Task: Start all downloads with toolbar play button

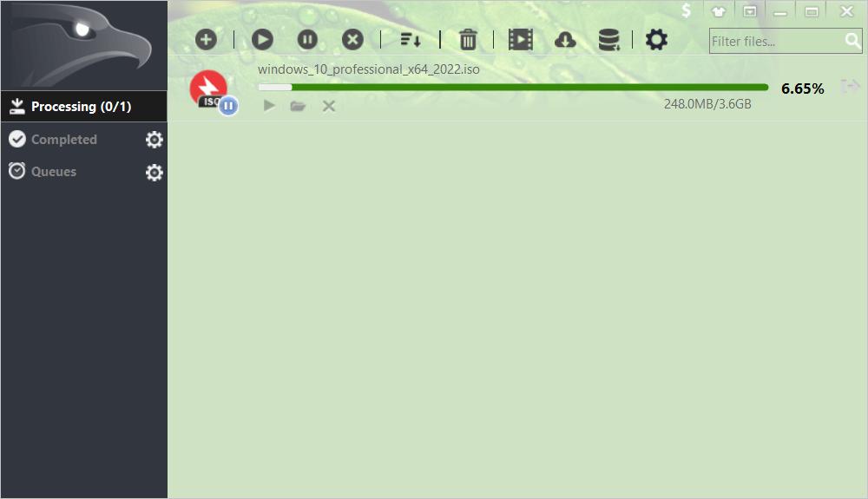Action: [x=262, y=40]
